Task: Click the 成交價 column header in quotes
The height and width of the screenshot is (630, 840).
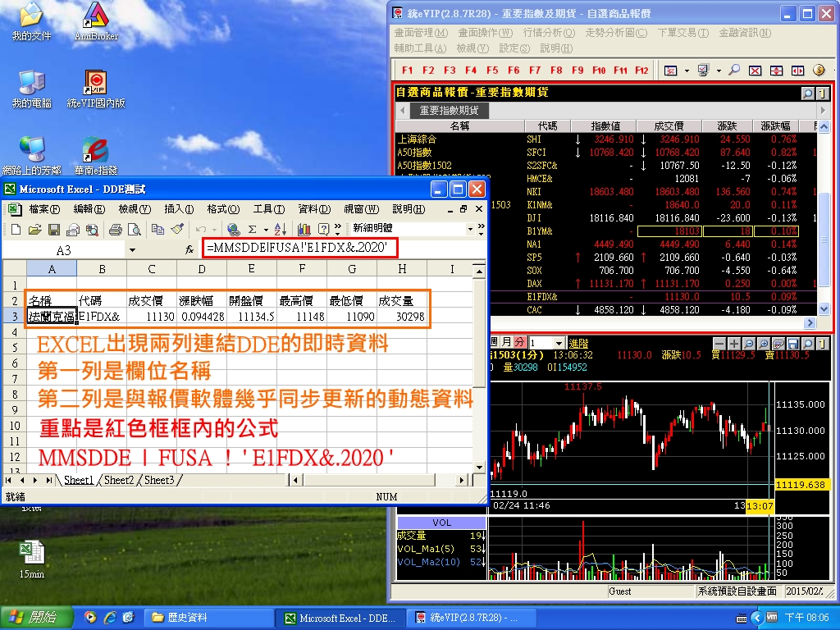Action: [x=669, y=126]
